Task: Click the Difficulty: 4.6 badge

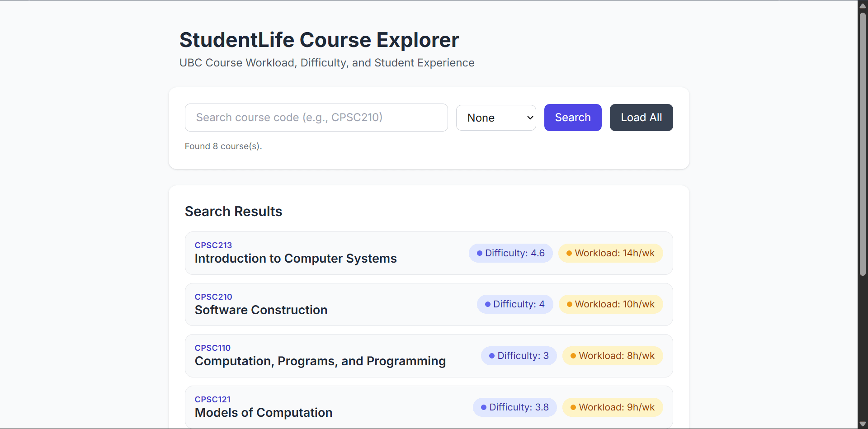Action: [x=510, y=253]
